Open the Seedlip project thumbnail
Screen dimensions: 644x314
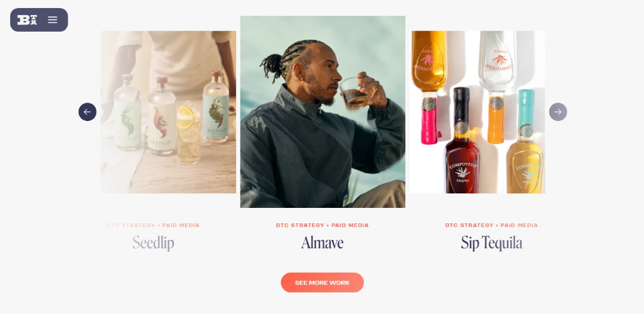[x=168, y=112]
